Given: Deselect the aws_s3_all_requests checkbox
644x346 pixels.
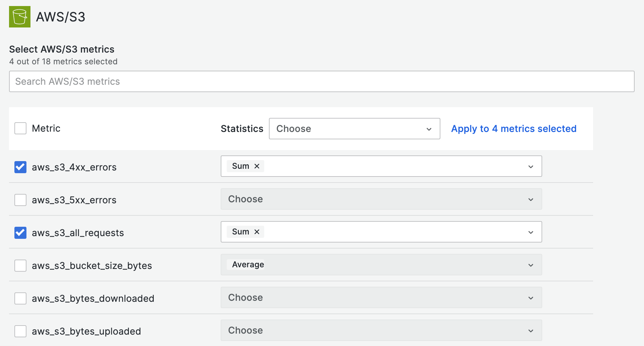Looking at the screenshot, I should pos(20,232).
